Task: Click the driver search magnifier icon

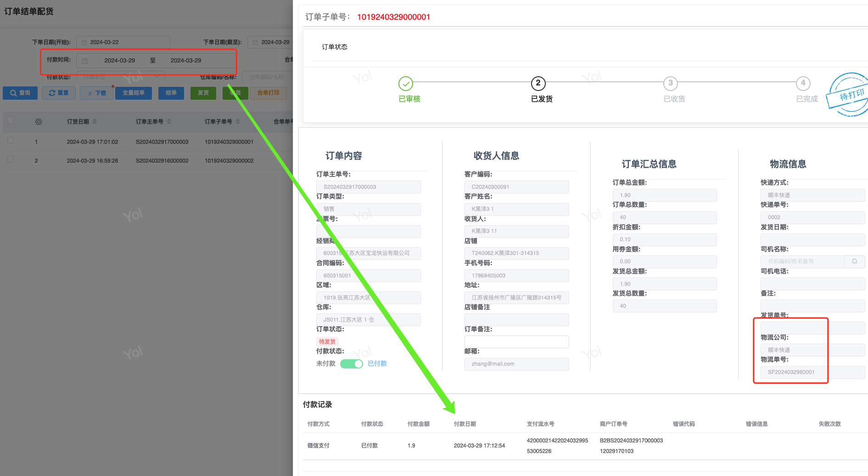Action: click(x=855, y=261)
